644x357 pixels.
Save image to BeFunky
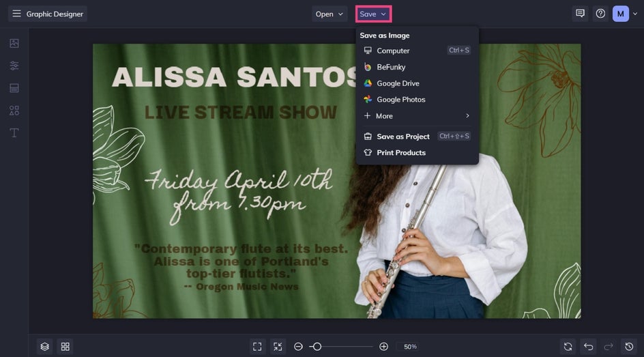point(417,67)
